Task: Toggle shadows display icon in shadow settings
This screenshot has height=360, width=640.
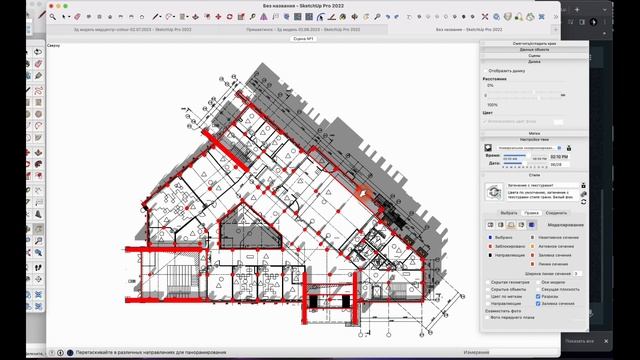Action: click(x=488, y=148)
